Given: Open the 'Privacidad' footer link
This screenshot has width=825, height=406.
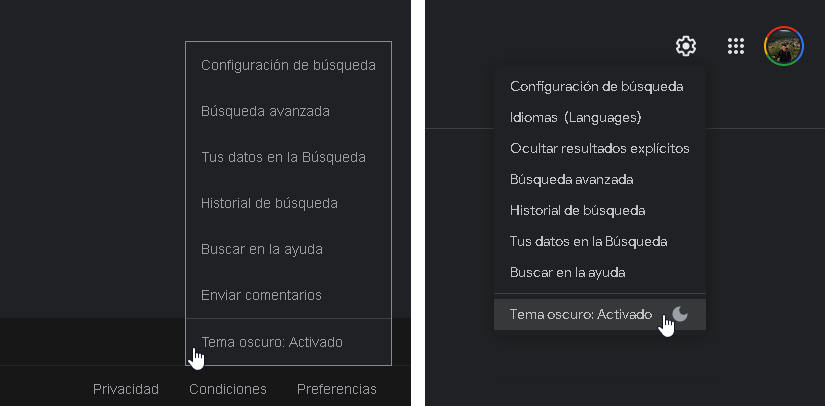Looking at the screenshot, I should [126, 389].
